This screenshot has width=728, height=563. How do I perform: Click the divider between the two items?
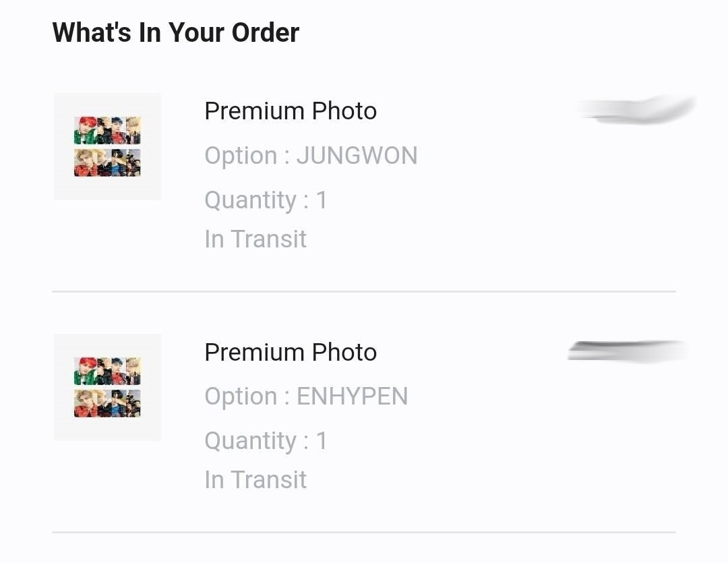[364, 291]
